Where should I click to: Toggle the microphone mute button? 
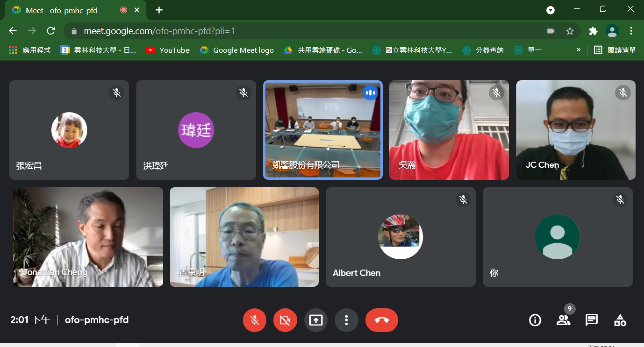coord(254,320)
